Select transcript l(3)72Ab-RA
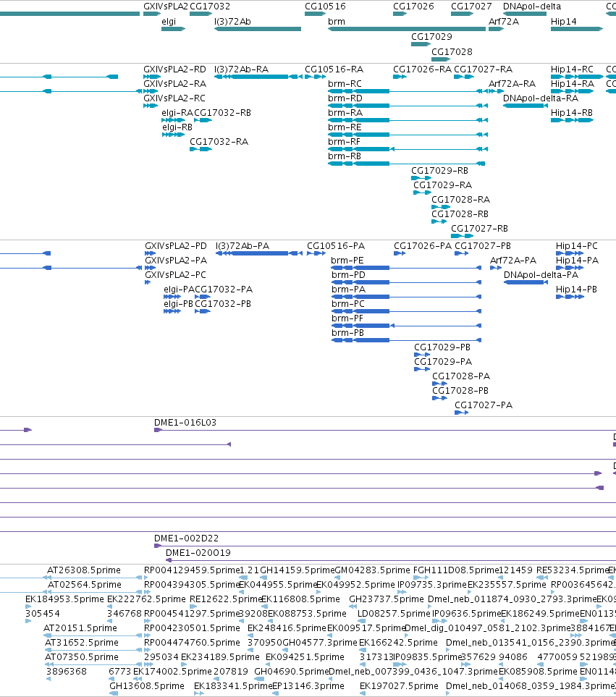Screen dimensions: 616x697 258,77
